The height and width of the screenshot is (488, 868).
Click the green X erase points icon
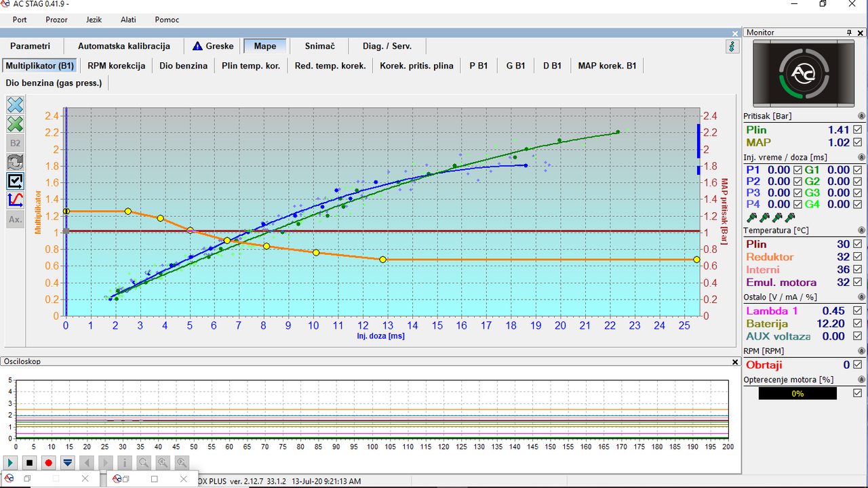pyautogui.click(x=15, y=124)
